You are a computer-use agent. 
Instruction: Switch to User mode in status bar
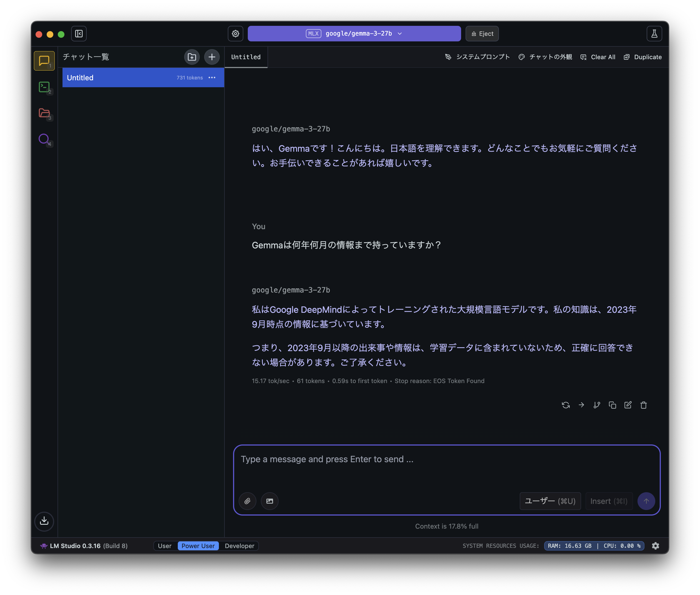(x=165, y=546)
